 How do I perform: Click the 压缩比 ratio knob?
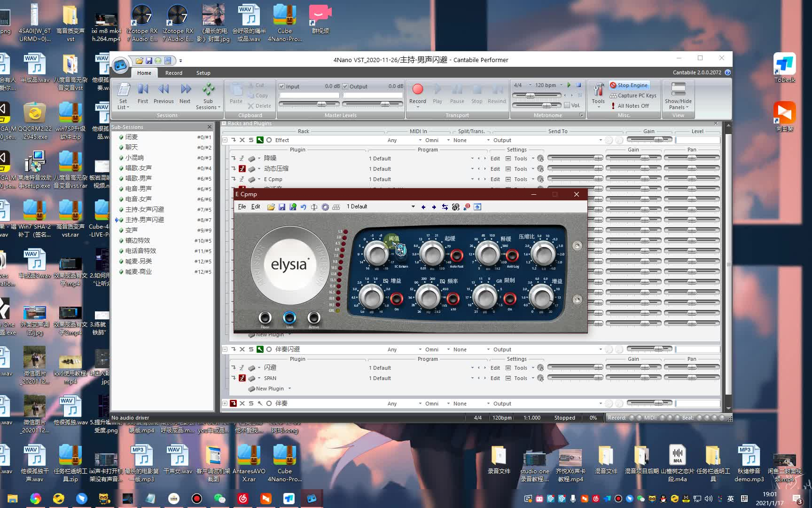[544, 254]
